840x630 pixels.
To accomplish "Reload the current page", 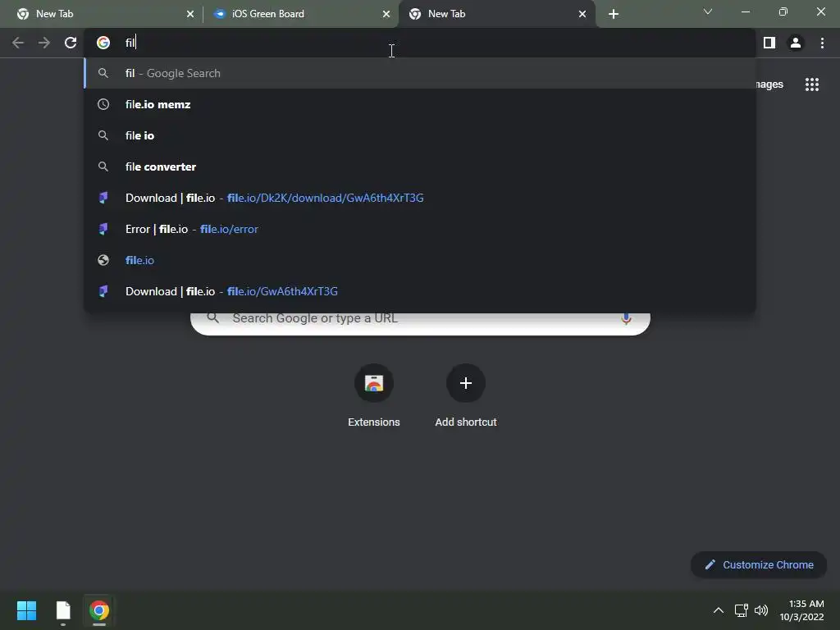I will pyautogui.click(x=71, y=43).
